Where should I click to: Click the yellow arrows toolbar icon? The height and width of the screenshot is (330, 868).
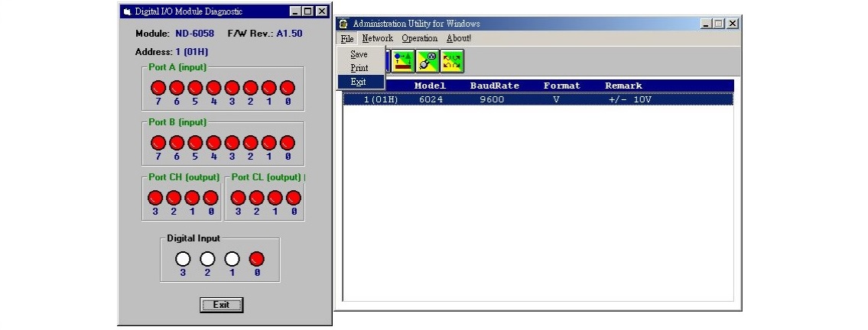pos(452,61)
